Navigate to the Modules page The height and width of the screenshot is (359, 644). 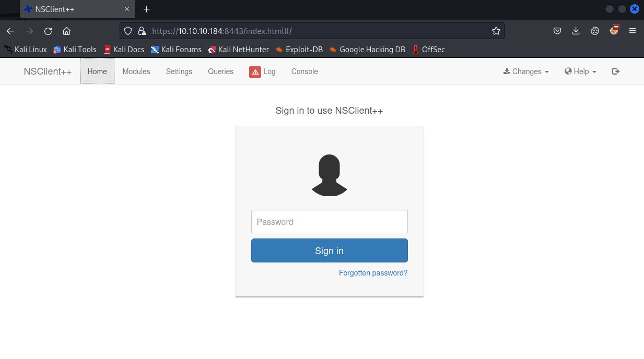136,71
